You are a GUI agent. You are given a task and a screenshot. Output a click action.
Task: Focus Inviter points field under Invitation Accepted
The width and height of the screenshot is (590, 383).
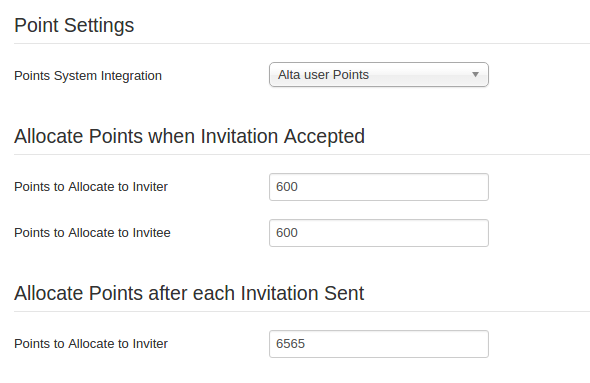pyautogui.click(x=379, y=187)
